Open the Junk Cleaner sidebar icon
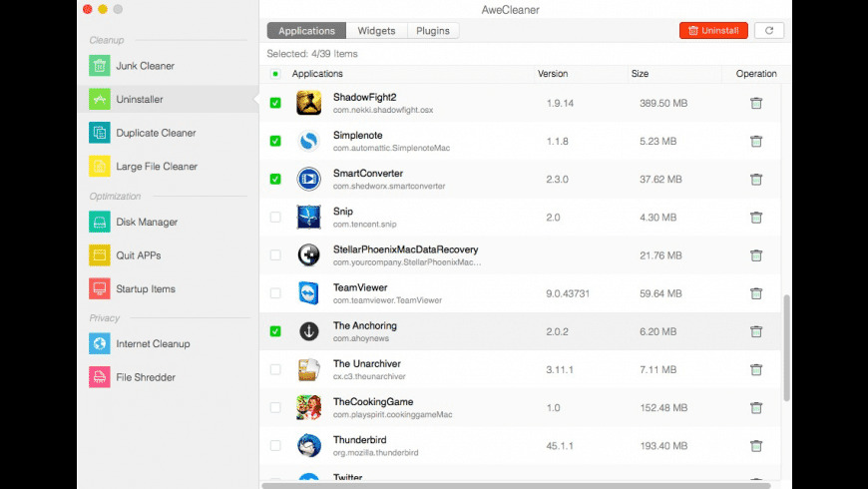 coord(99,66)
